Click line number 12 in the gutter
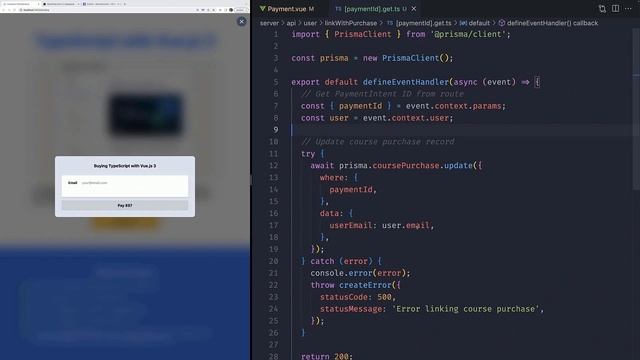Screen dimensions: 640x360 (x=273, y=166)
